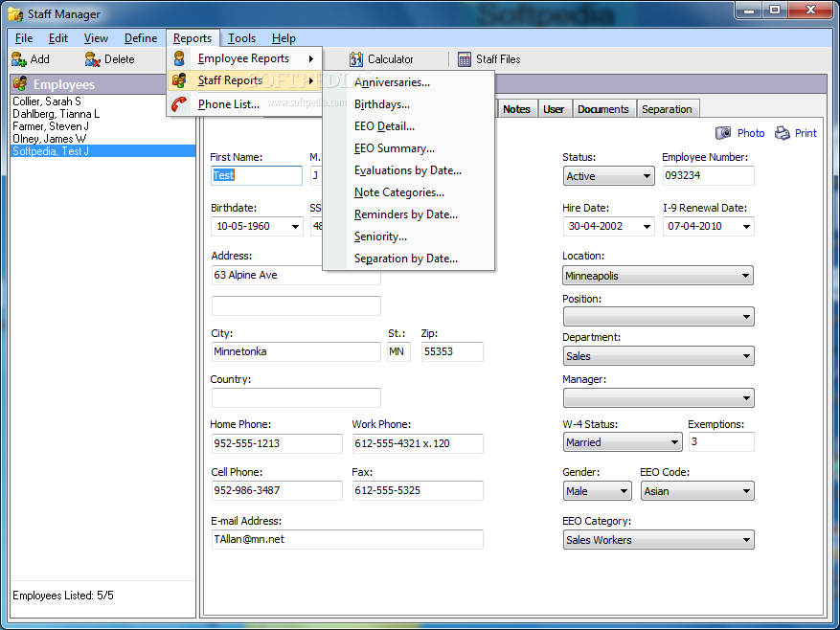
Task: Select EEO Summary... report
Action: 408,148
